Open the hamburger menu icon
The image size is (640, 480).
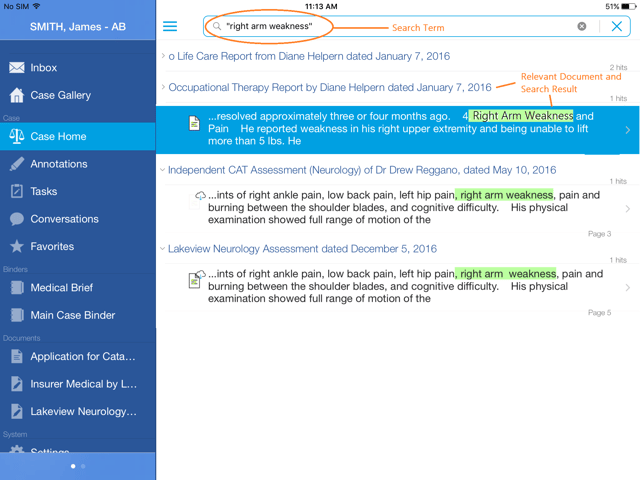(x=170, y=27)
